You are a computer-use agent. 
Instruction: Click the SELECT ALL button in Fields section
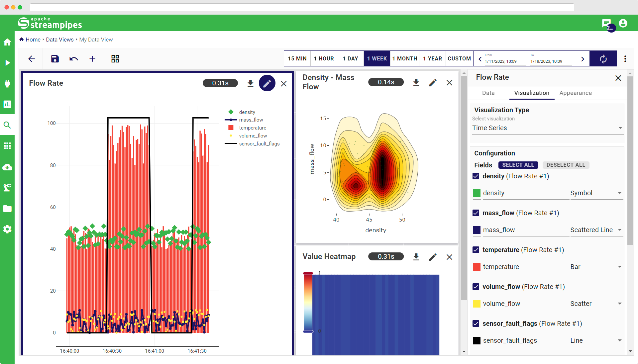pos(518,165)
